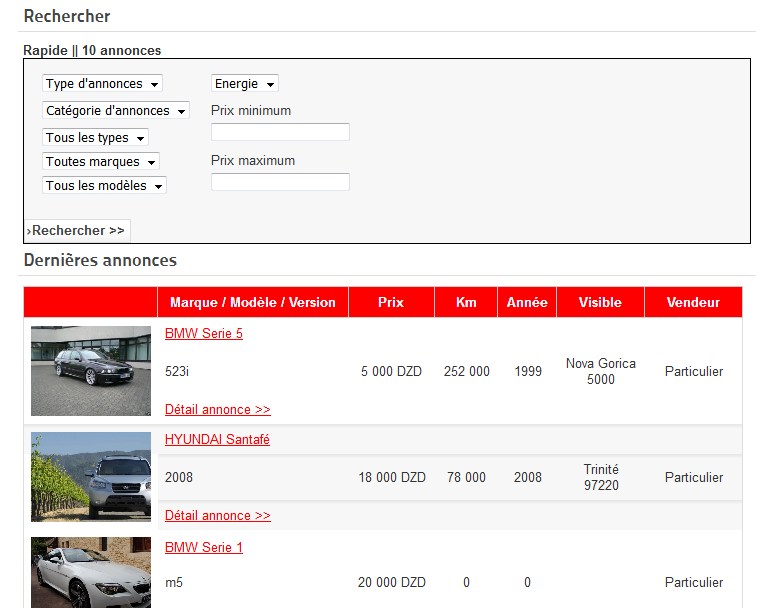The height and width of the screenshot is (608, 761).
Task: Open the HYUNDAI Santafé listing link
Action: [x=217, y=440]
